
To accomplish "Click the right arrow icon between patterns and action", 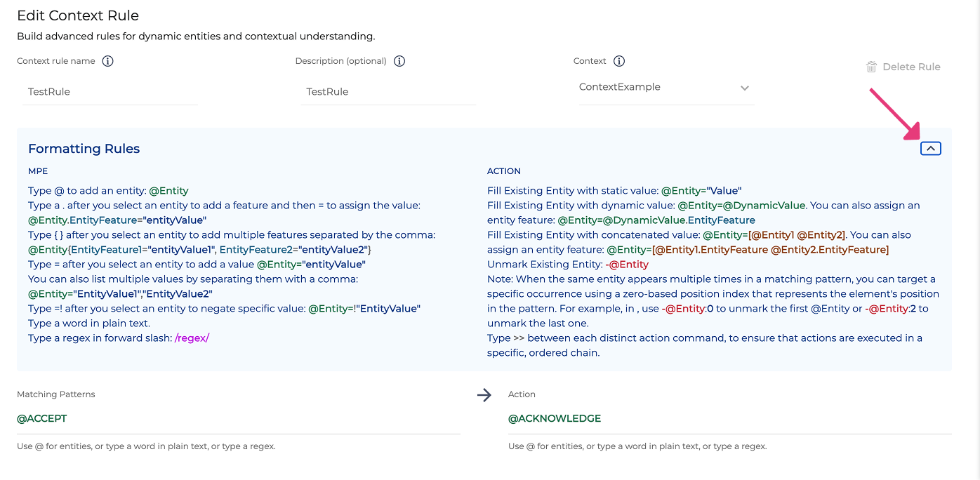I will 484,395.
